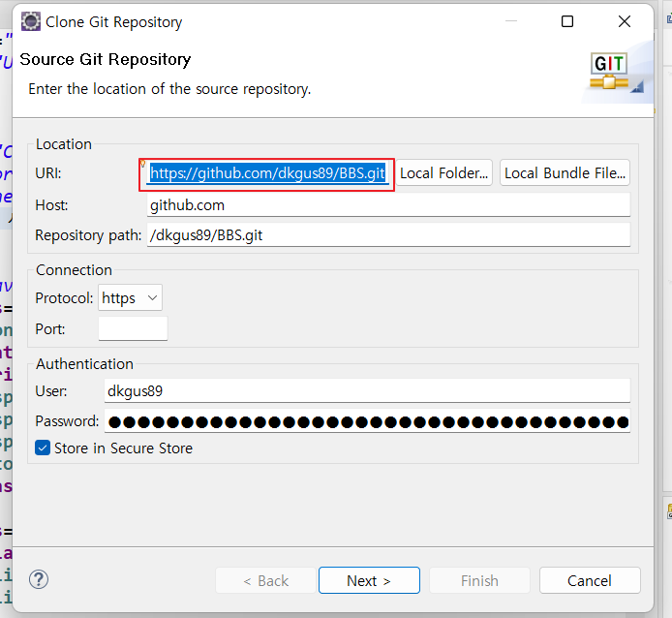This screenshot has width=672, height=618.
Task: Toggle the Store in Secure Store checkbox
Action: 43,448
